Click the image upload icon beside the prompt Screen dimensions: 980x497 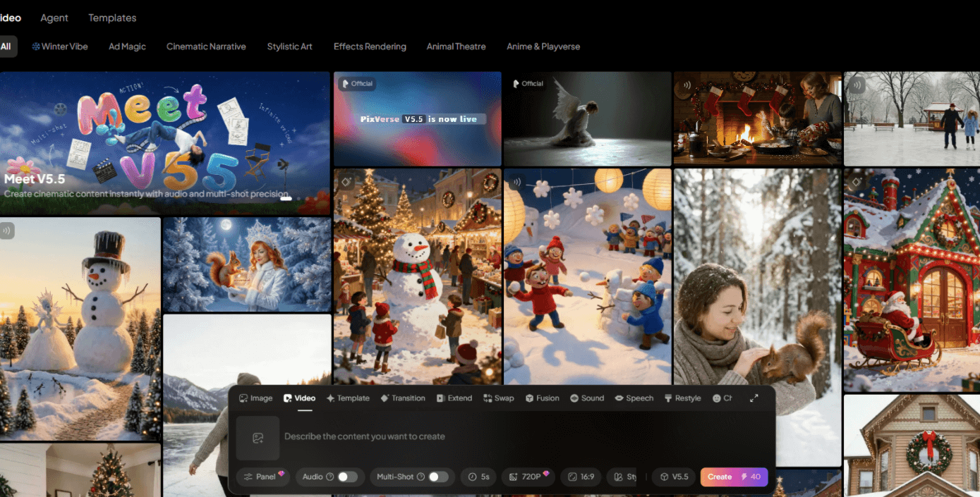pos(258,438)
